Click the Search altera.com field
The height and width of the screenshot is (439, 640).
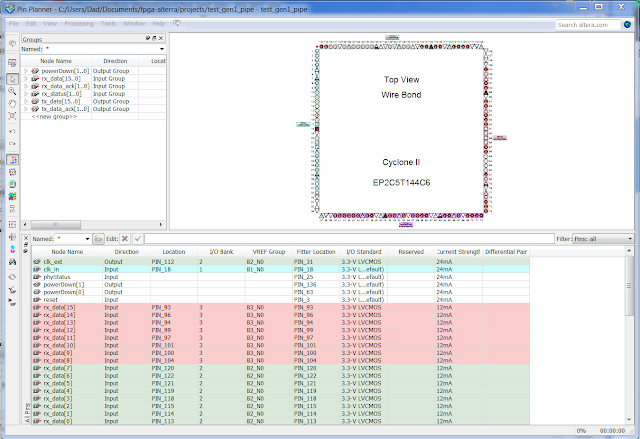click(x=588, y=25)
